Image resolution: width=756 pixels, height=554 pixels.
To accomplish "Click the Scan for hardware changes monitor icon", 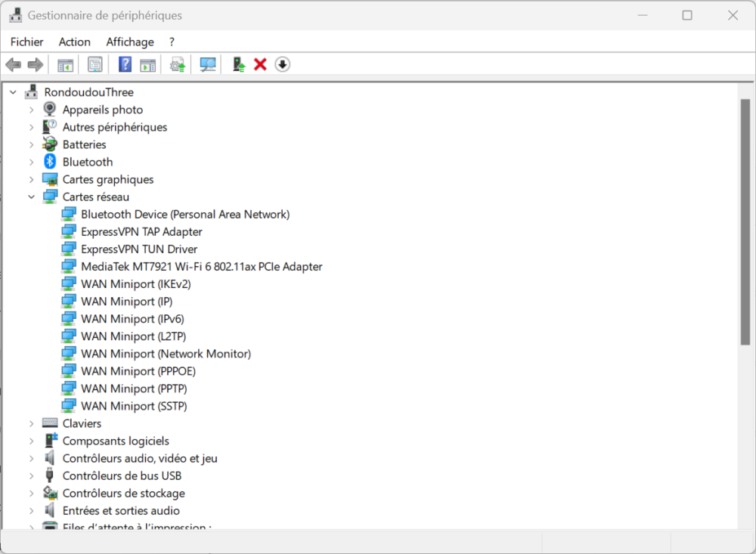I will point(208,65).
